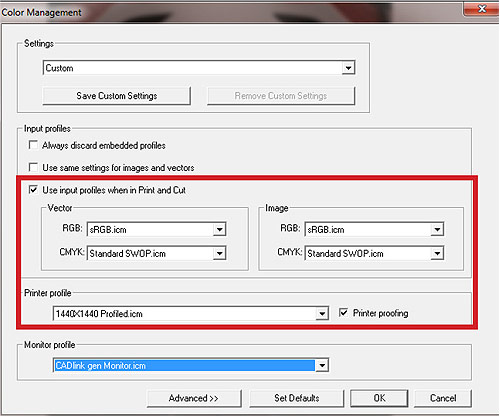The image size is (500, 416).
Task: Open the Image RGB profile dropdown arrow
Action: [437, 229]
